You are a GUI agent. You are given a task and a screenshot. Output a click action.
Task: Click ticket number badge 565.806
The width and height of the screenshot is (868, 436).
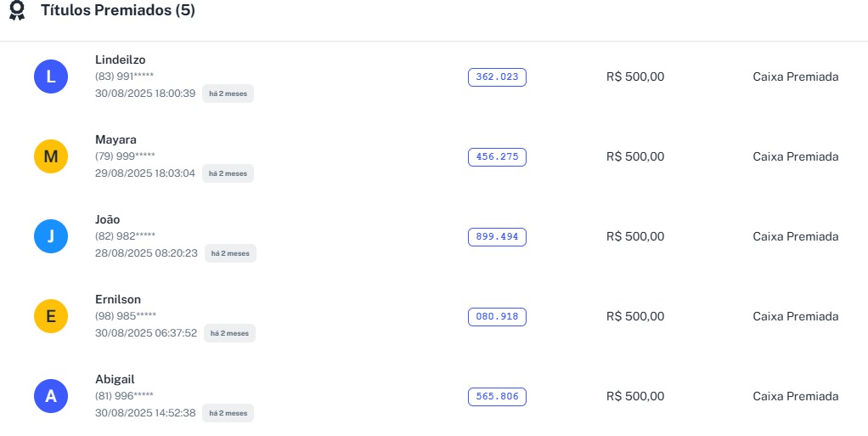[x=497, y=397]
